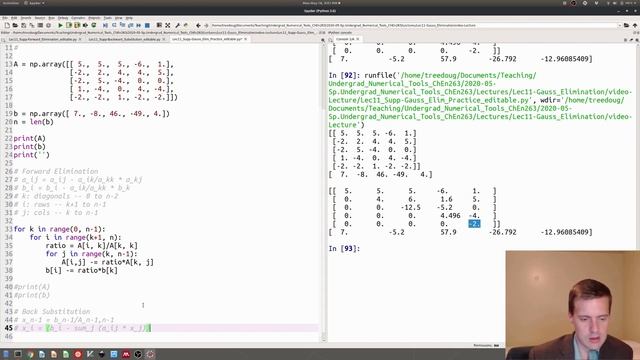The image size is (640, 360).
Task: Click the b = np.array line 19
Action: (91, 113)
